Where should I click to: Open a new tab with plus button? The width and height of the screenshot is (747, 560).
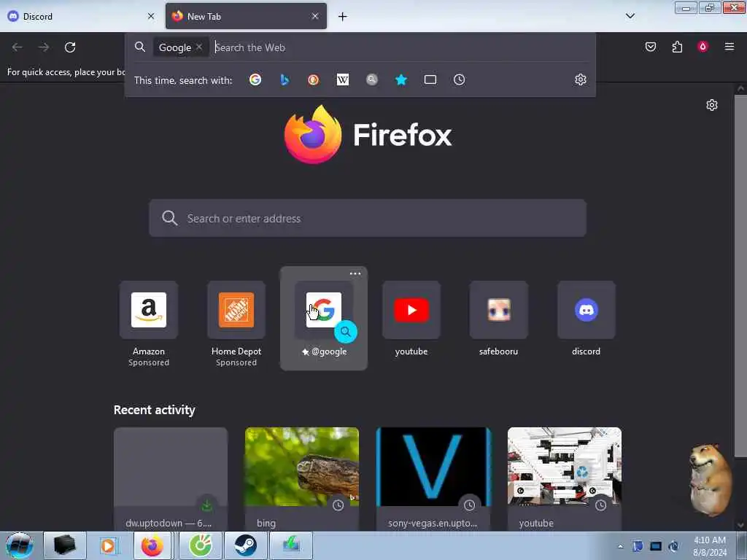[343, 17]
